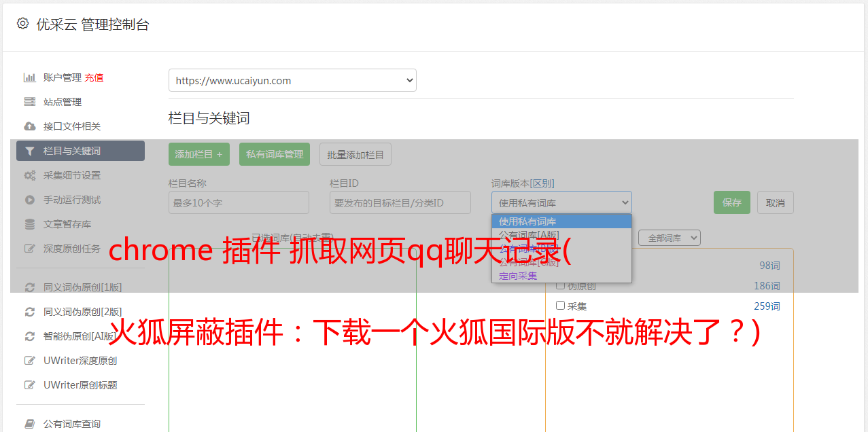Click the refresh icon for 同义词伪原创[2版]
868x432 pixels.
coord(29,312)
